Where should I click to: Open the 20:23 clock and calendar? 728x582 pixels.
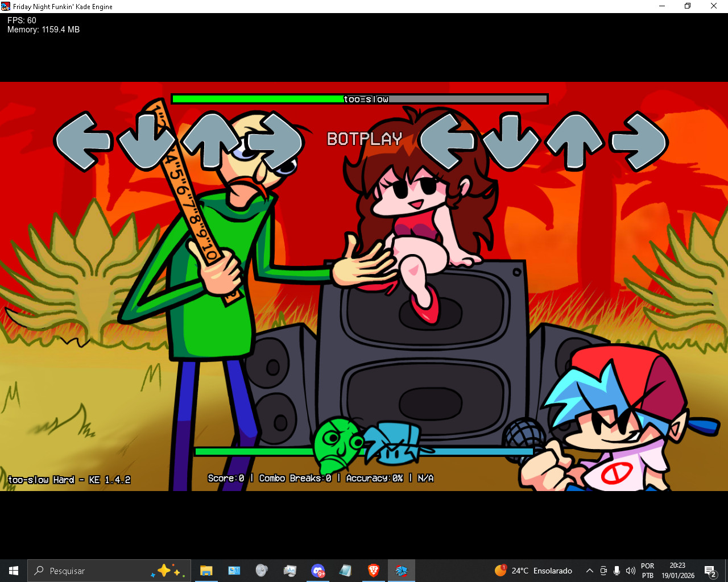[x=677, y=571]
